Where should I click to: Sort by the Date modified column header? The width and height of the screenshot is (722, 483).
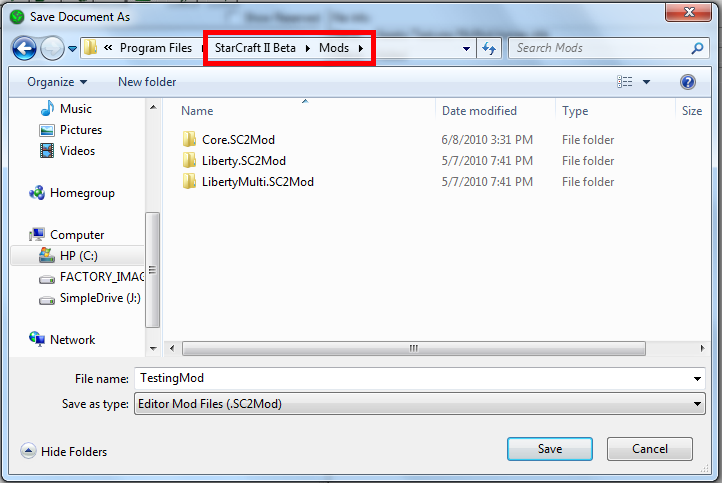479,111
